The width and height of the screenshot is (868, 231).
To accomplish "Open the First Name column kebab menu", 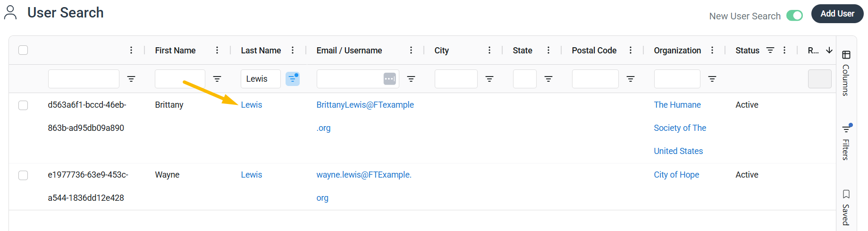I will click(x=217, y=50).
